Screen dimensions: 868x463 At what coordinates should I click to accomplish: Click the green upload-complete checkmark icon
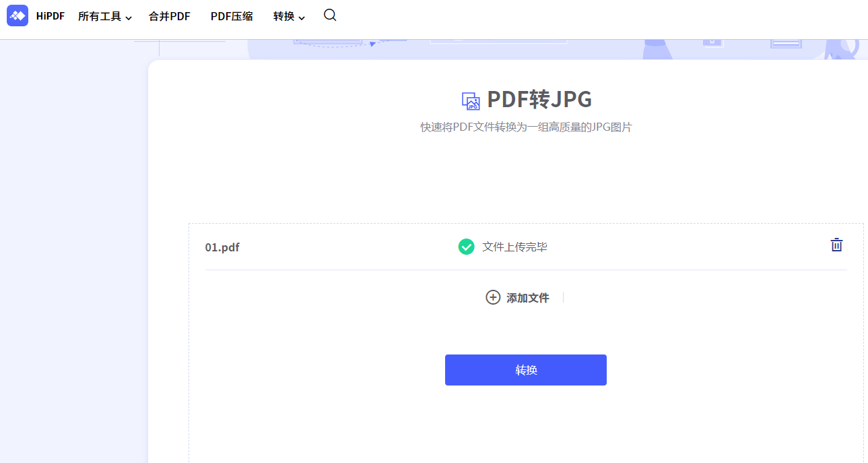[x=466, y=247]
